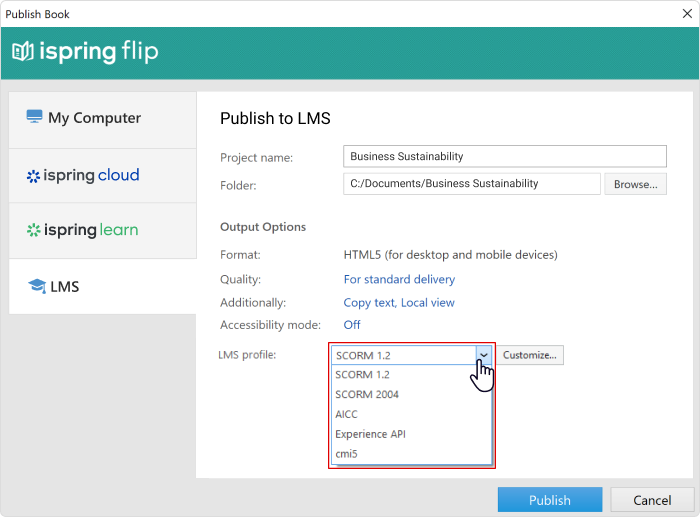
Task: Open the My Computer tab
Action: pyautogui.click(x=103, y=120)
